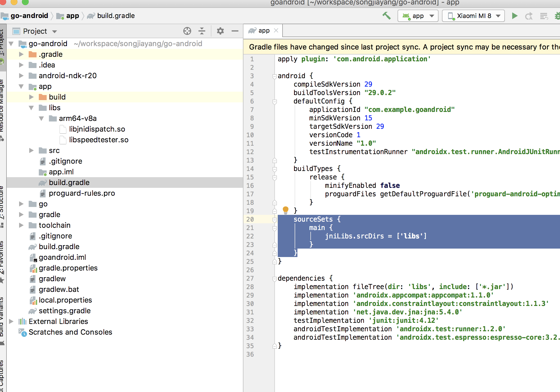Select app.iml file
Image resolution: width=560 pixels, height=392 pixels.
pyautogui.click(x=61, y=172)
